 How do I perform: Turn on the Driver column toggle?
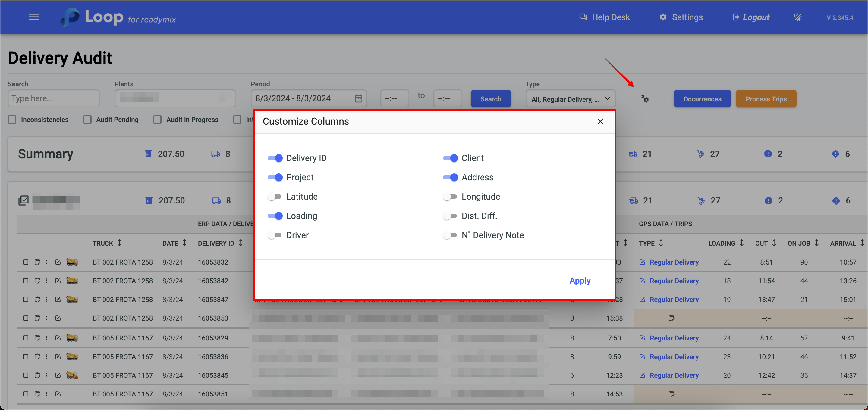pos(275,235)
